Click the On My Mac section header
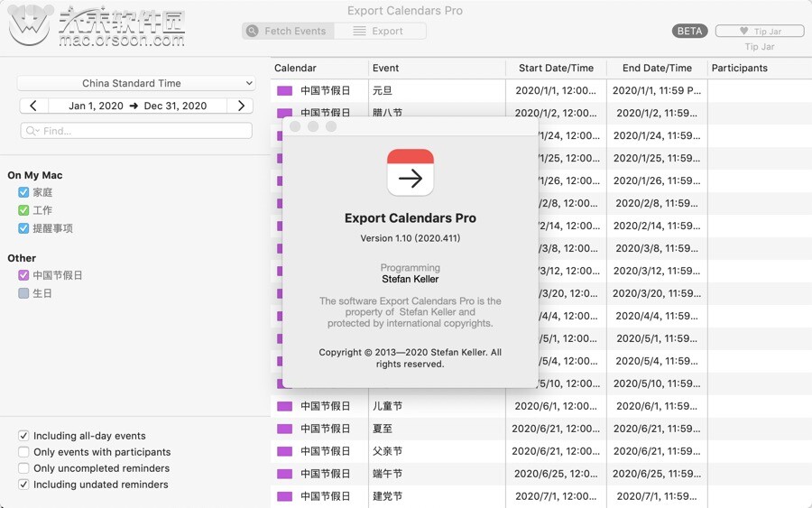The width and height of the screenshot is (812, 508). click(34, 176)
